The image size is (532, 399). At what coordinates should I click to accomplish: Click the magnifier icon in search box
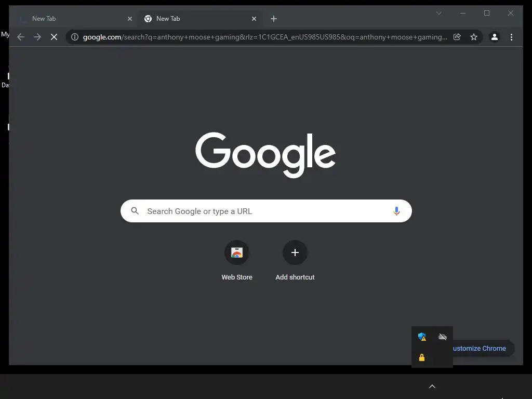coord(135,211)
